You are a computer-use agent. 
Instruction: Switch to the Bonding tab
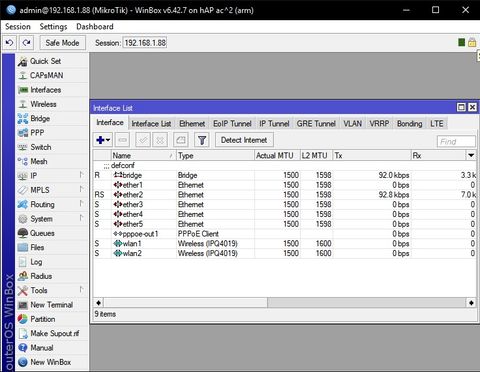point(409,124)
